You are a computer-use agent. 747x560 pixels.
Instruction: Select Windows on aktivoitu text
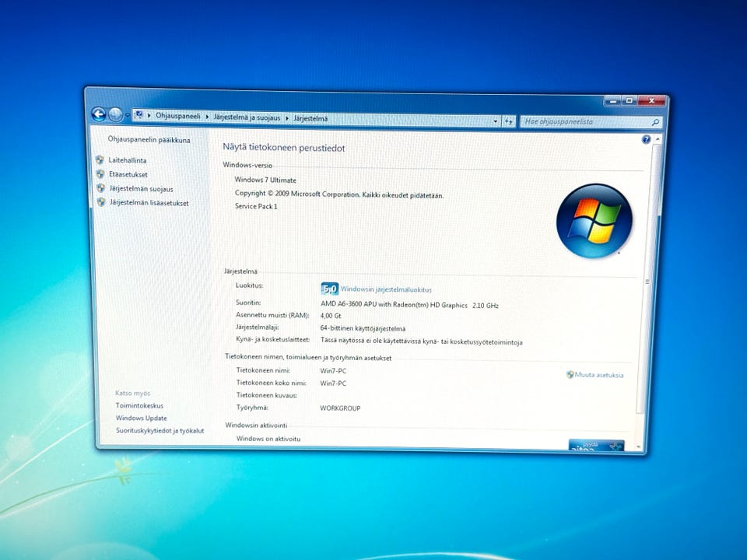tap(268, 439)
